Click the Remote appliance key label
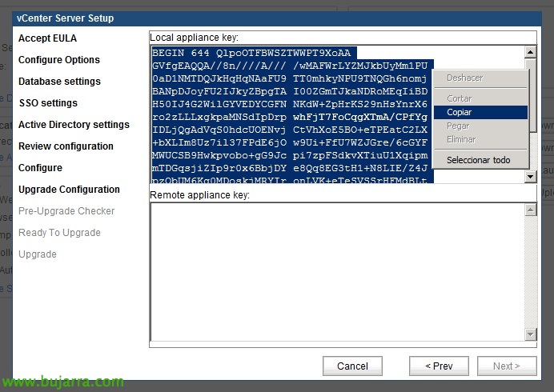The height and width of the screenshot is (392, 554). pyautogui.click(x=199, y=195)
